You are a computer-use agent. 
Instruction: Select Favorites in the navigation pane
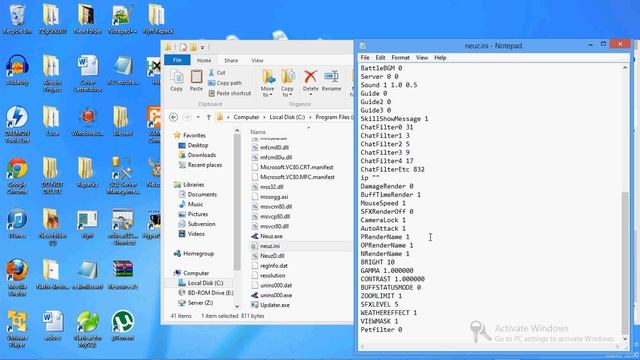coord(190,135)
